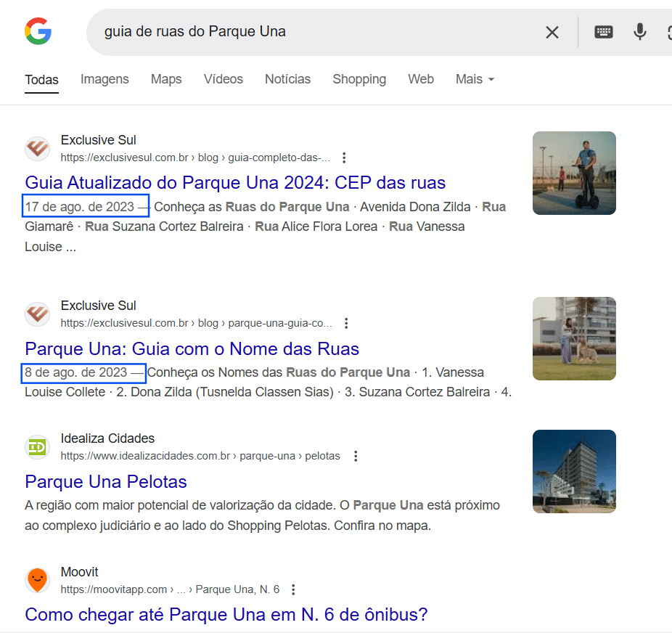Image resolution: width=672 pixels, height=633 pixels.
Task: Switch to the Imagens tab
Action: tap(105, 79)
